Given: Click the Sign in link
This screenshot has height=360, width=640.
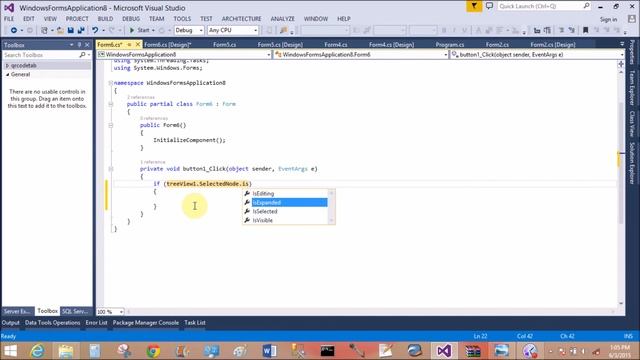Looking at the screenshot, I should pos(608,19).
